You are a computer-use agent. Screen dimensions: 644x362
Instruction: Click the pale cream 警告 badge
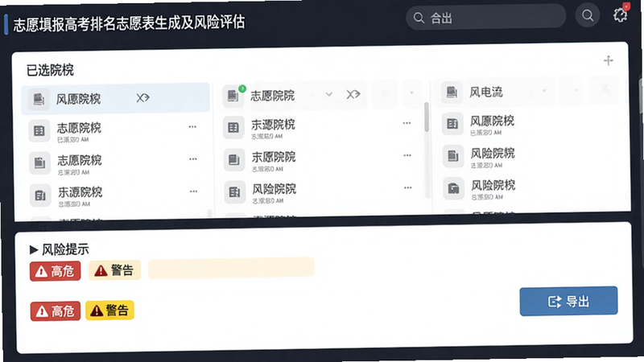click(114, 270)
